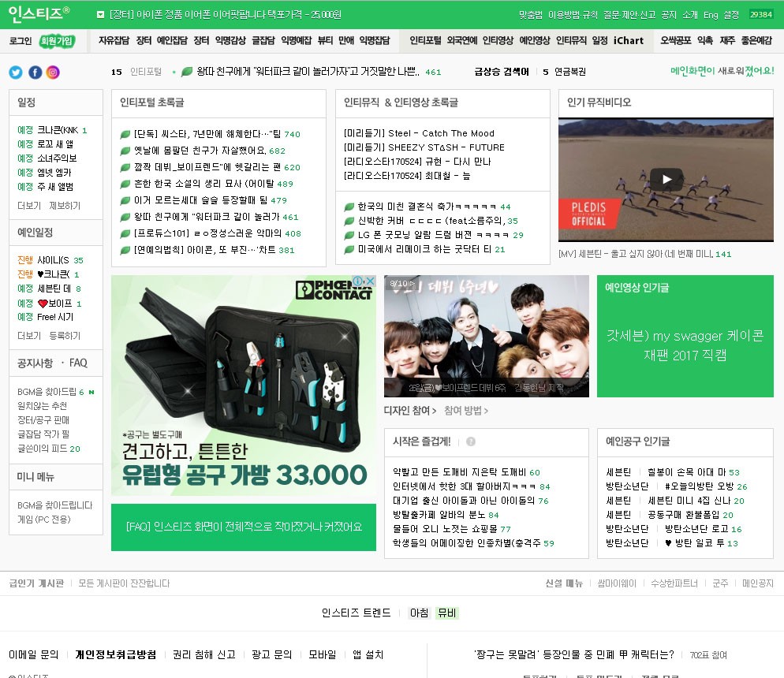Viewport: 784px width, 678px height.
Task: Open the Instagram icon link
Action: pyautogui.click(x=53, y=73)
